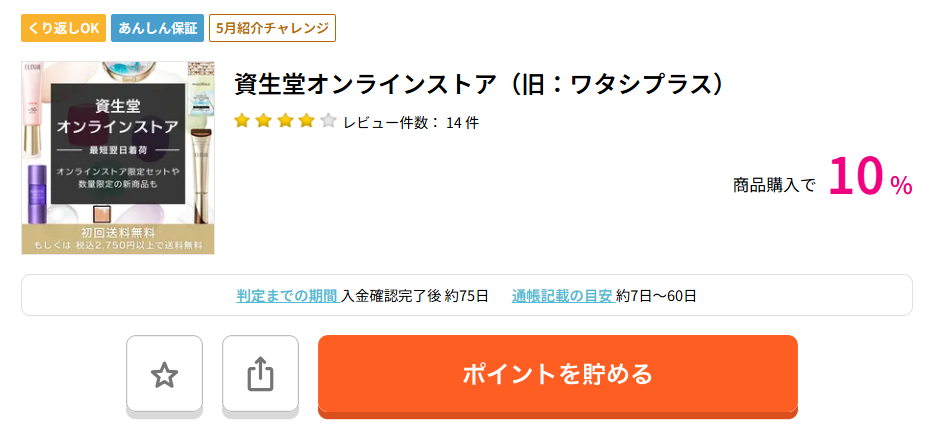Open the 通帳記載の目安 link
Viewport: 943px width, 433px height.
563,296
